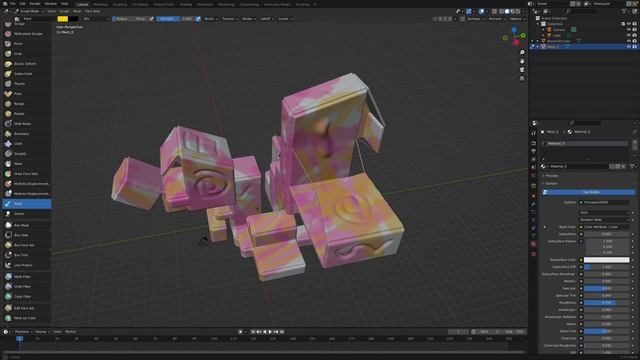The height and width of the screenshot is (360, 640).
Task: Select the Mask sculpt brush
Action: [x=27, y=164]
